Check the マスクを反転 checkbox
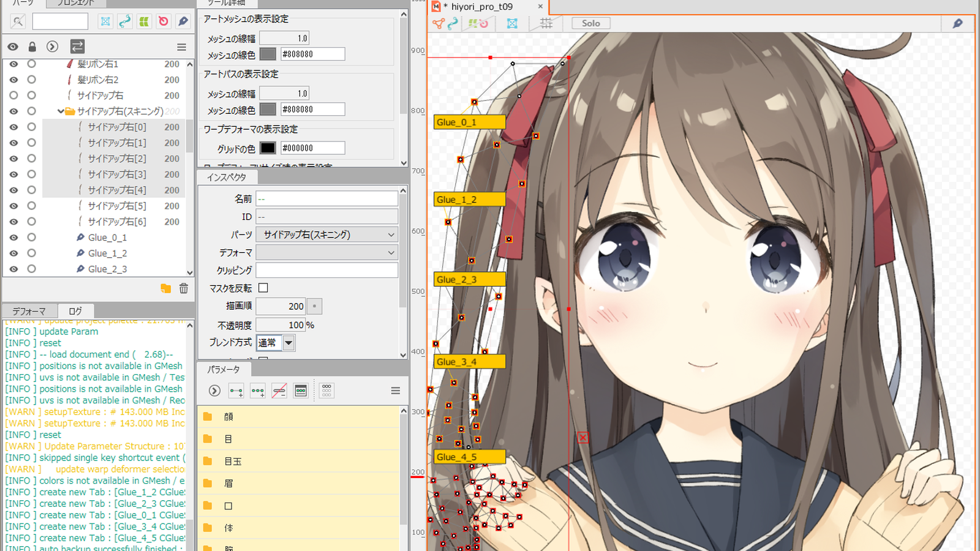The width and height of the screenshot is (980, 551). (263, 288)
